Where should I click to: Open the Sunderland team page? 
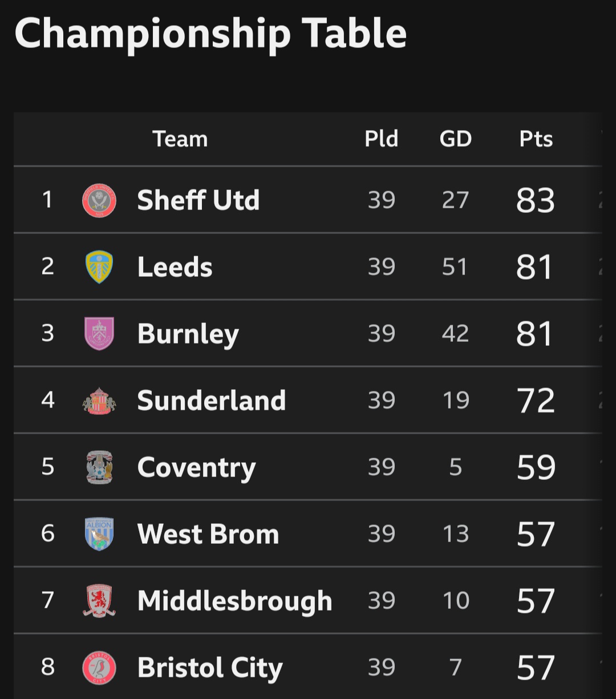coord(212,401)
